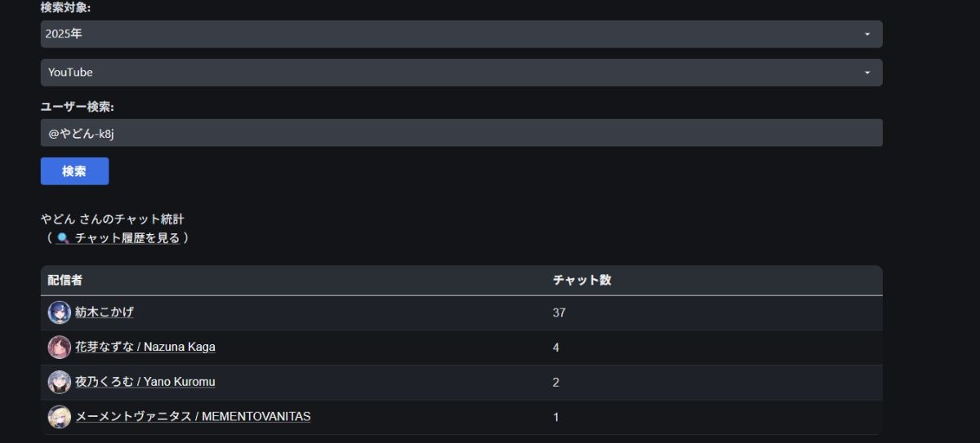This screenshot has height=443, width=980.
Task: Select the chat count 37 cell
Action: (559, 313)
